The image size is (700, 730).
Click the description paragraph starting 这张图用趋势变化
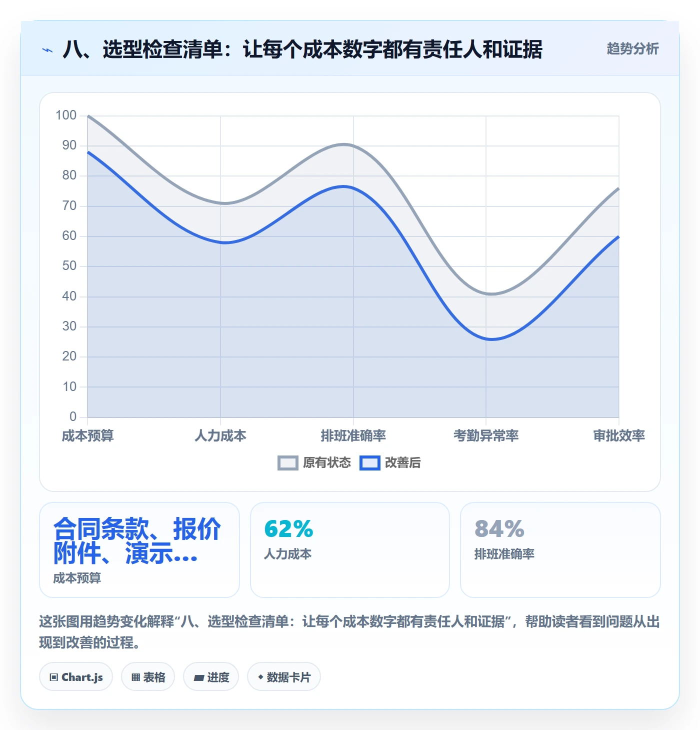pos(349,632)
